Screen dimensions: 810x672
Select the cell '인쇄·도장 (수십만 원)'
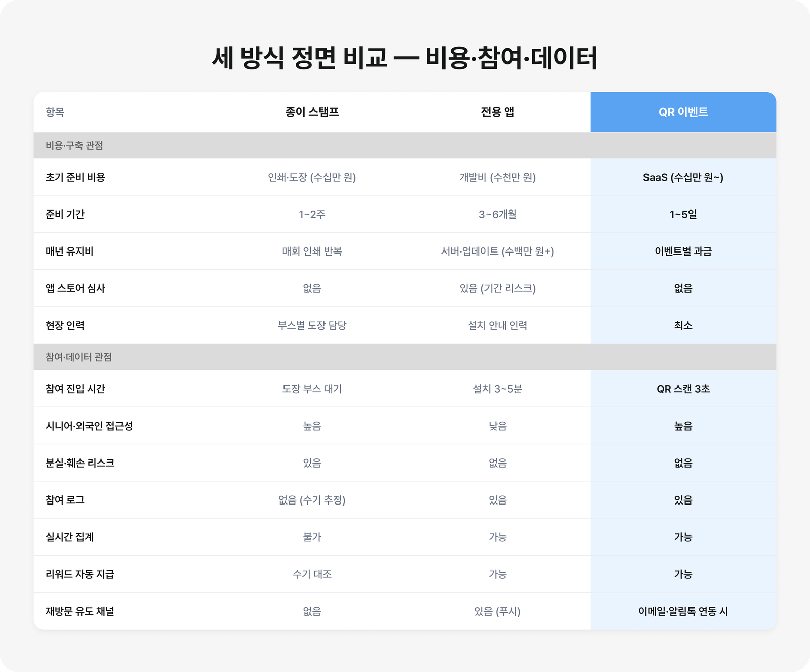(x=312, y=177)
